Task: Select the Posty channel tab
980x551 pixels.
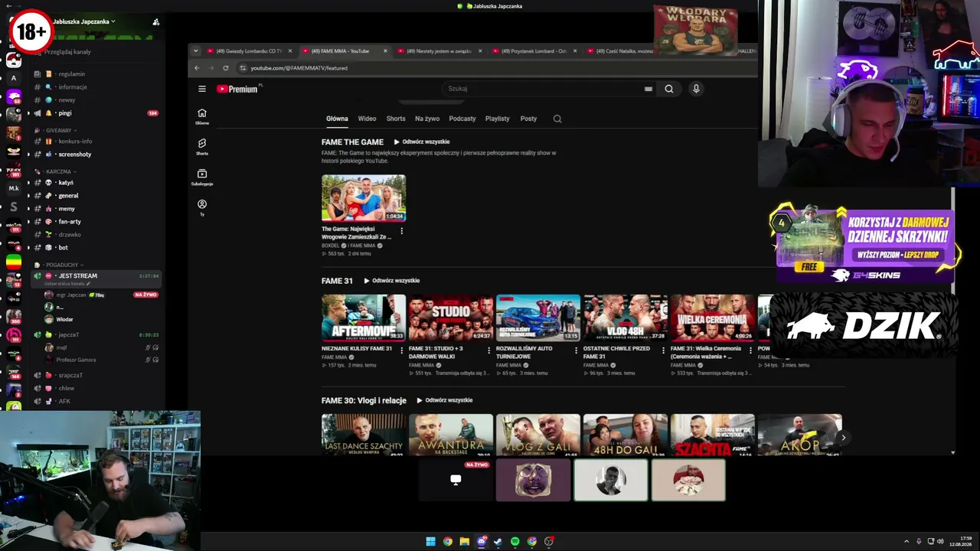Action: [529, 119]
